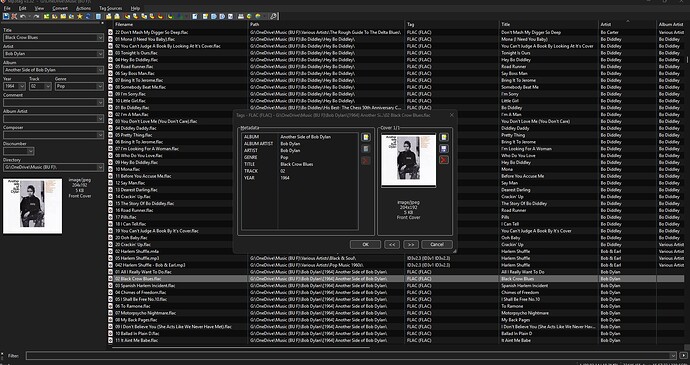Open the Convert menu

[60, 8]
